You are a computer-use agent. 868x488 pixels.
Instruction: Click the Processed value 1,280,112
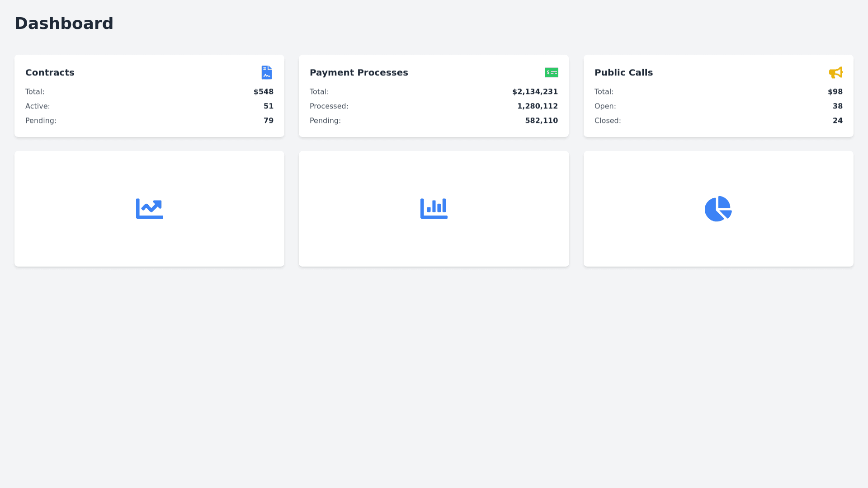click(537, 106)
